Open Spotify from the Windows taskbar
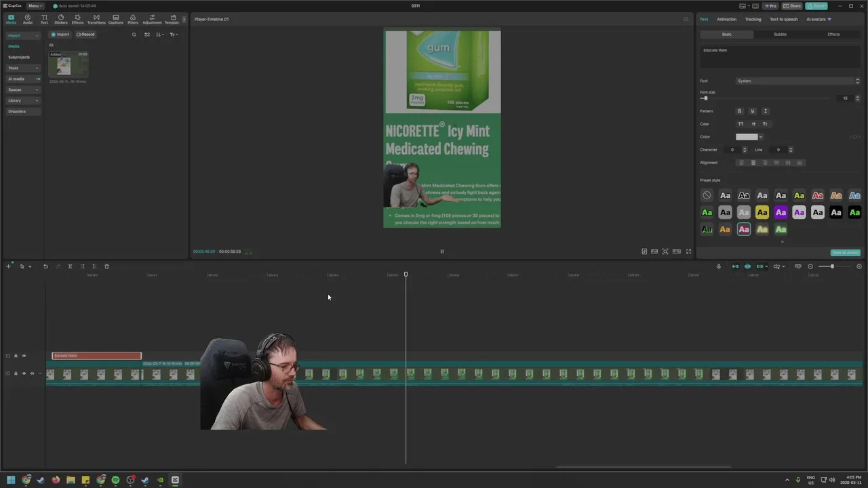The image size is (868, 488). (115, 480)
